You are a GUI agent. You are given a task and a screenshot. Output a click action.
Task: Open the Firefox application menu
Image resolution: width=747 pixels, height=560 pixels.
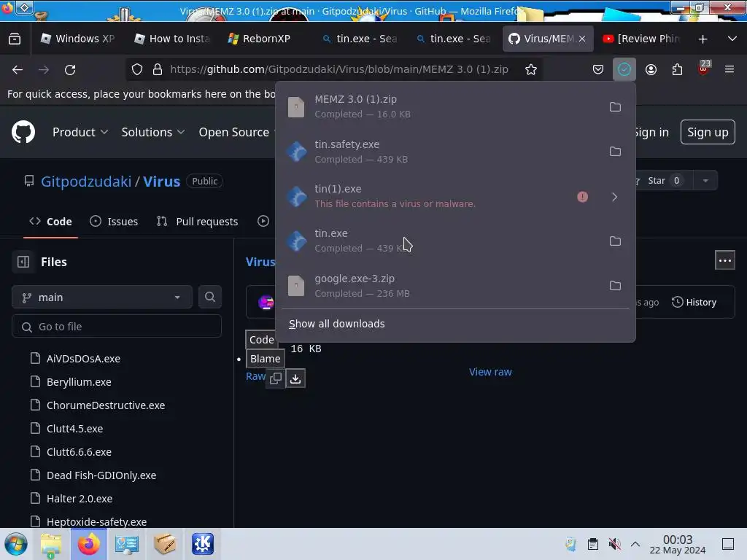click(x=729, y=69)
